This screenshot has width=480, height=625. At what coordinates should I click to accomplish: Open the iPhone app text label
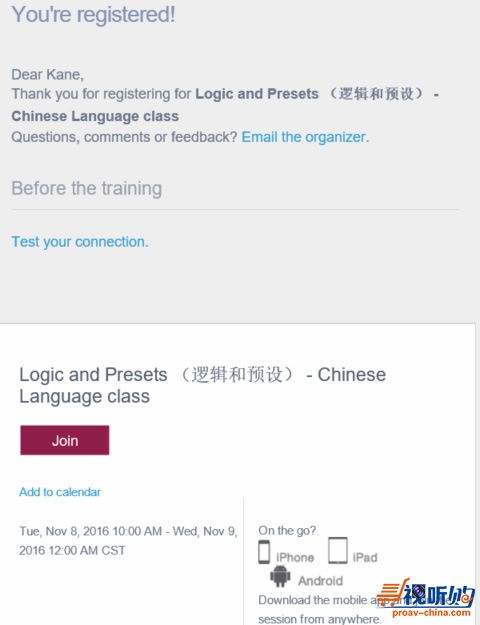pyautogui.click(x=295, y=557)
